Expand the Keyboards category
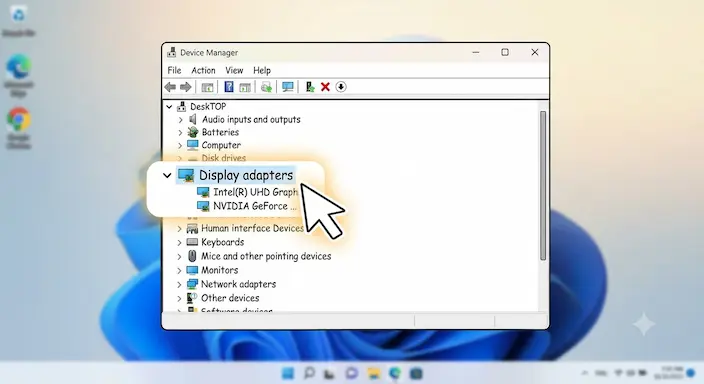704x384 pixels. click(179, 243)
